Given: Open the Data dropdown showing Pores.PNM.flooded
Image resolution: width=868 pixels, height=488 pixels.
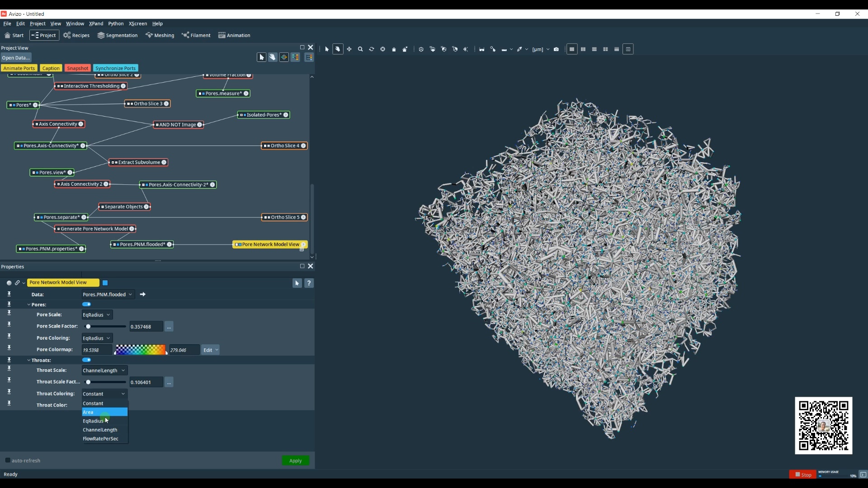Looking at the screenshot, I should tap(108, 295).
